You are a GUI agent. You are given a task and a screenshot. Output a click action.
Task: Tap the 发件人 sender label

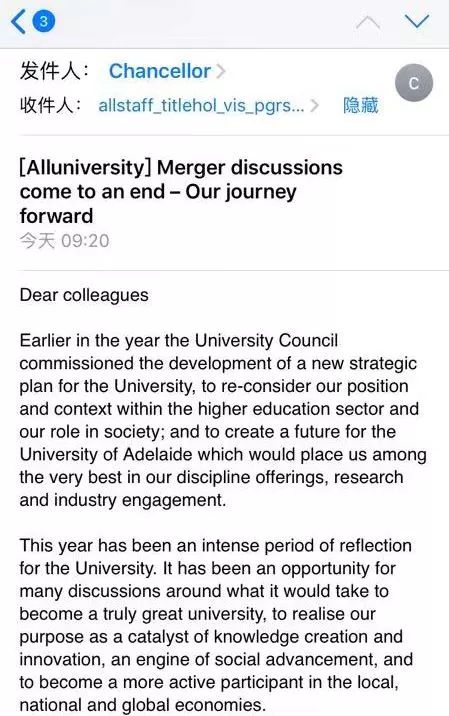click(53, 72)
